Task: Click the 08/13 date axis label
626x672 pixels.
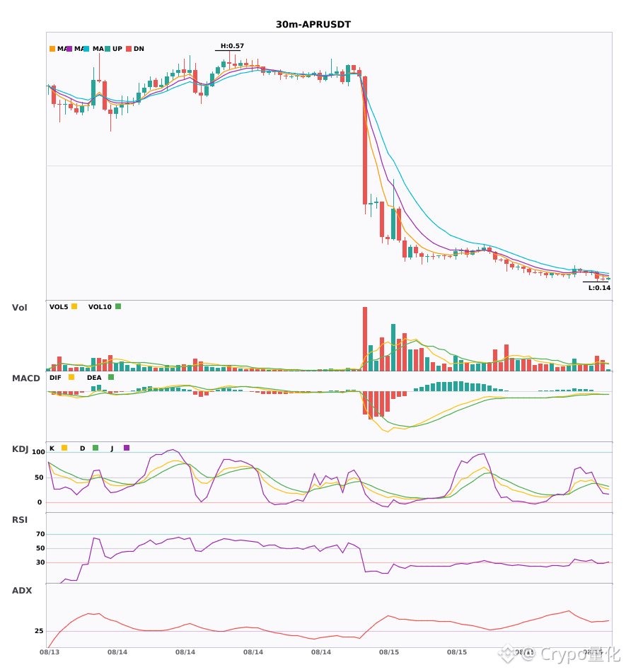Action: 50,652
